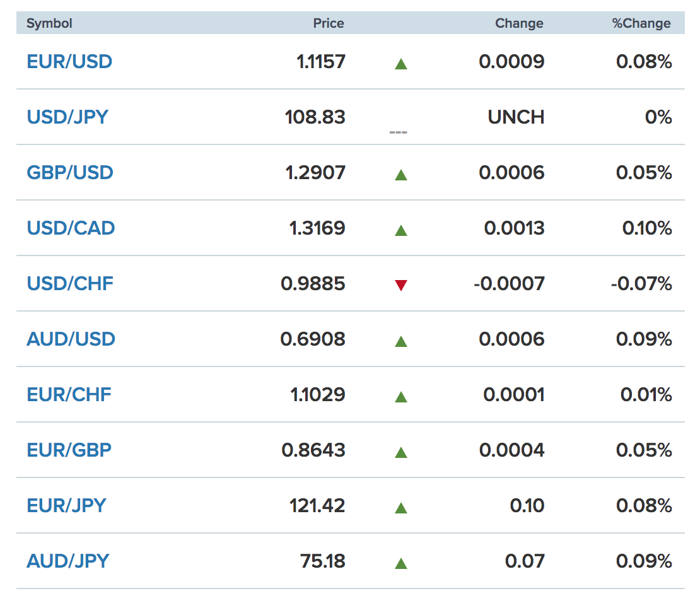Screen dimensions: 700x603
Task: Select the EUR/GBP price 0.8643
Action: (313, 450)
